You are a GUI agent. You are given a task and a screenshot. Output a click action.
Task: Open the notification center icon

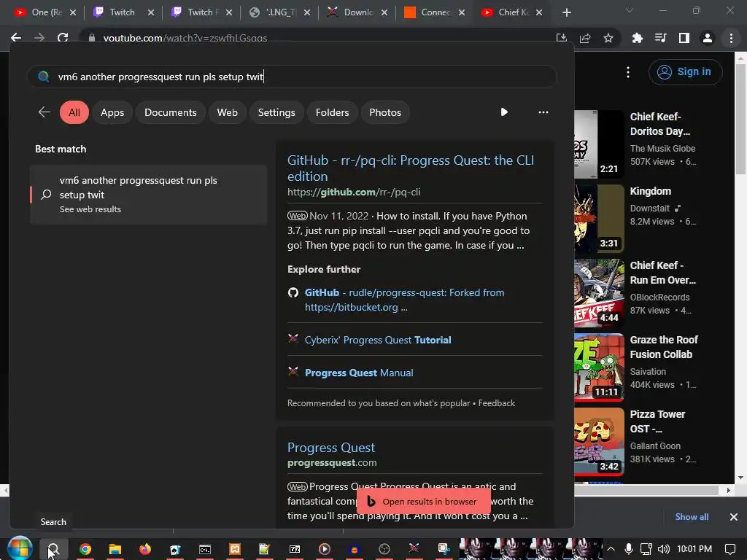pyautogui.click(x=729, y=549)
